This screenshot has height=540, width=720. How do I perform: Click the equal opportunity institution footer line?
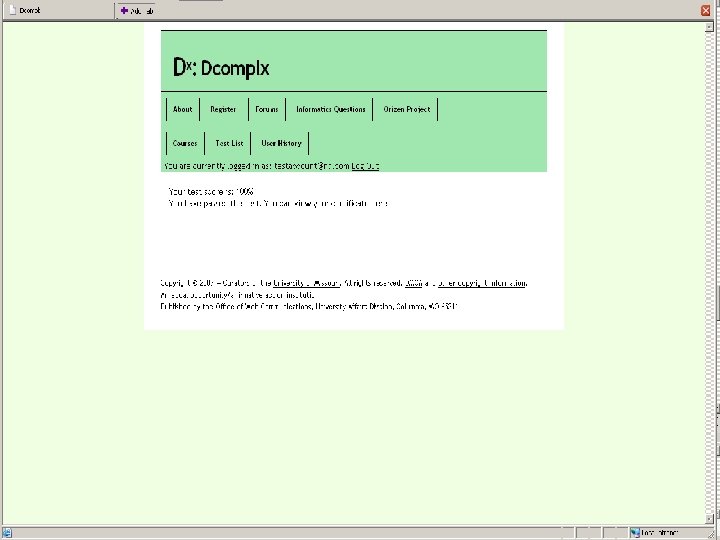pos(237,295)
